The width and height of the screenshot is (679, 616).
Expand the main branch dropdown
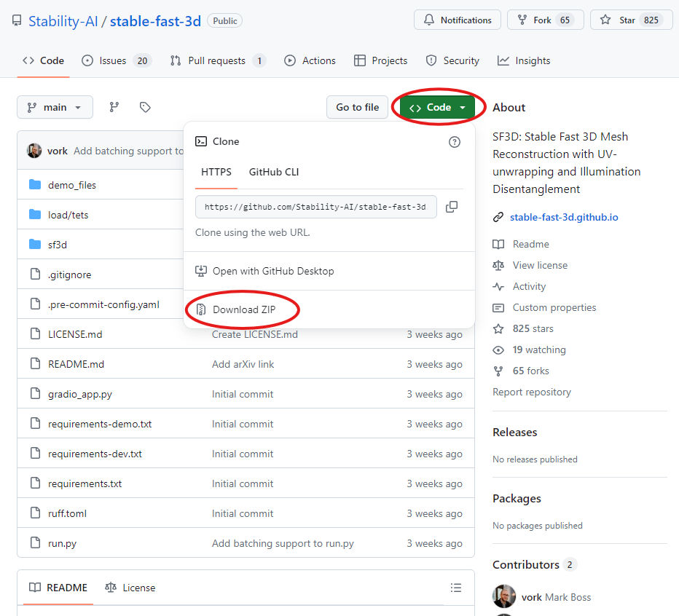pos(55,107)
